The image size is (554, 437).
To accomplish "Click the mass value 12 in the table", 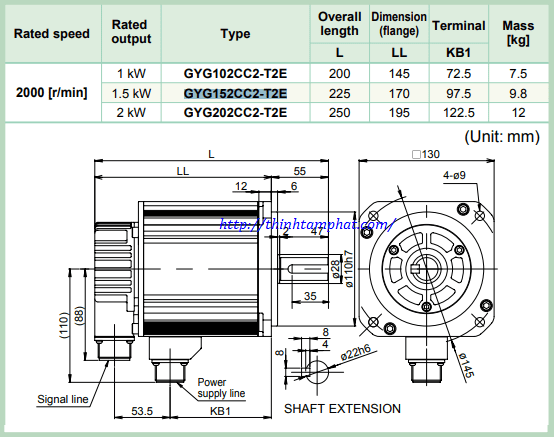I will pyautogui.click(x=518, y=113).
